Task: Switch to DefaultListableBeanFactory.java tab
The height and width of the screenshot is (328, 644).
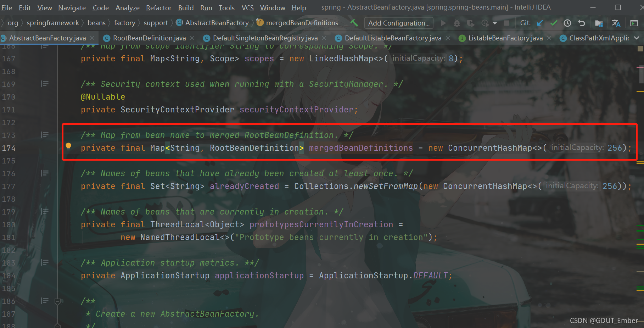Action: [393, 38]
